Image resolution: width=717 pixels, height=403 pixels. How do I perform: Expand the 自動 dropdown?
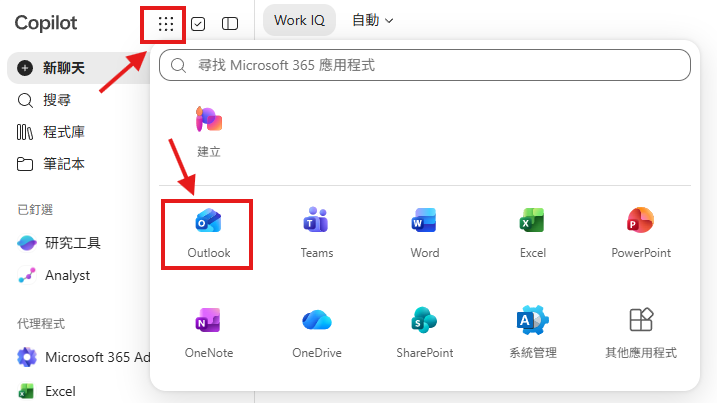[373, 21]
